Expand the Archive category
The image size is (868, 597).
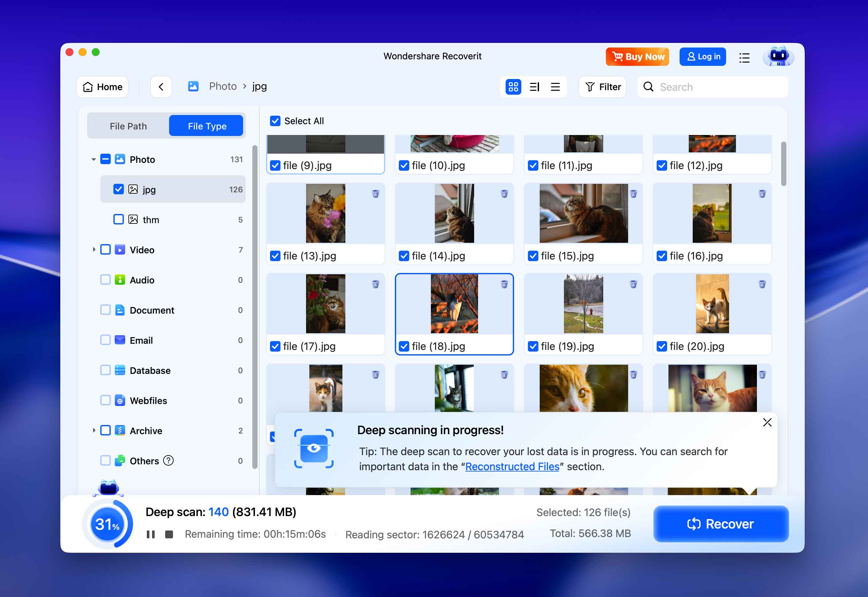[x=94, y=431]
